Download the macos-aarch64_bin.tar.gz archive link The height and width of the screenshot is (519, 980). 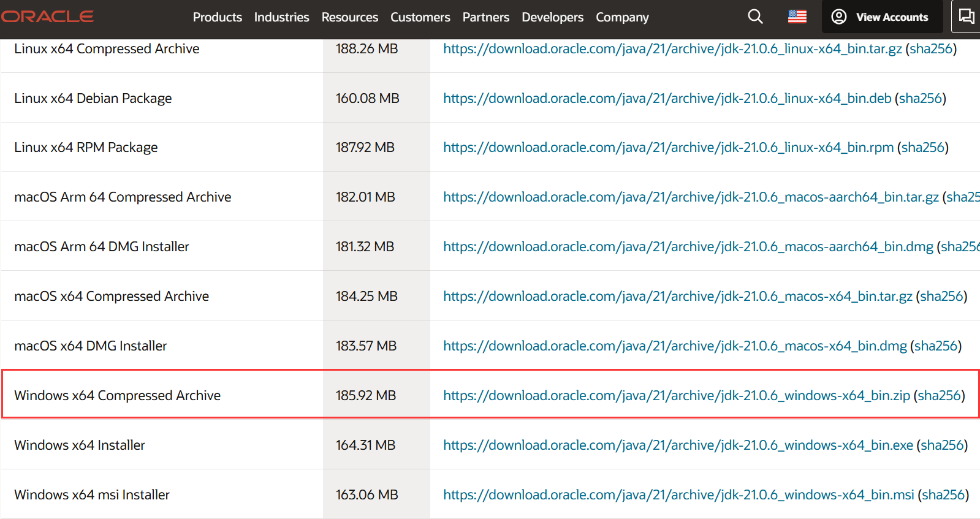691,197
